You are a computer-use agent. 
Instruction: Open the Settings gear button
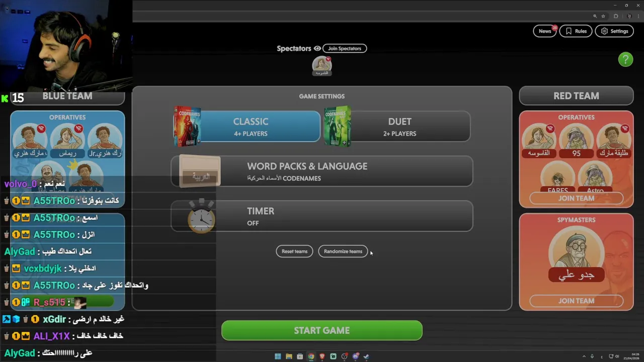pyautogui.click(x=614, y=31)
